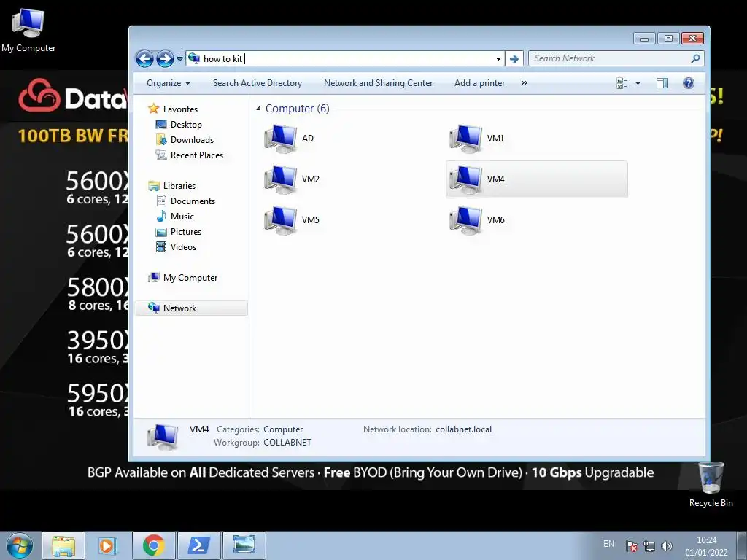Image resolution: width=747 pixels, height=560 pixels.
Task: Open Windows Explorer on the taskbar
Action: point(64,545)
